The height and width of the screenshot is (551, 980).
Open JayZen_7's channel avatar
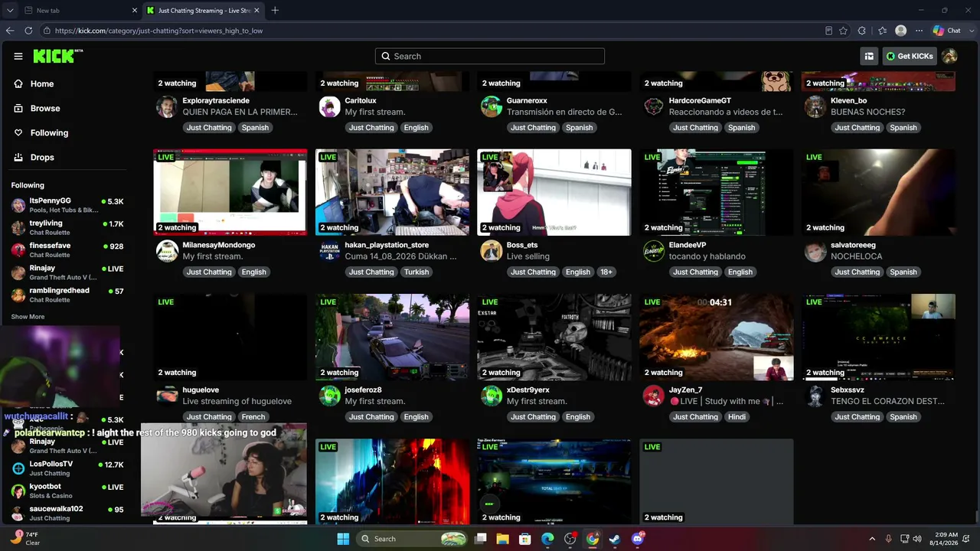[653, 396]
